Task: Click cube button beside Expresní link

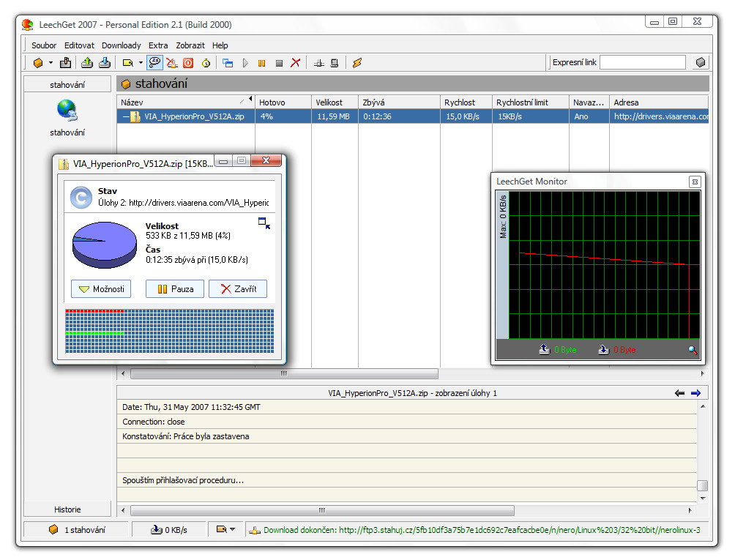Action: [701, 62]
